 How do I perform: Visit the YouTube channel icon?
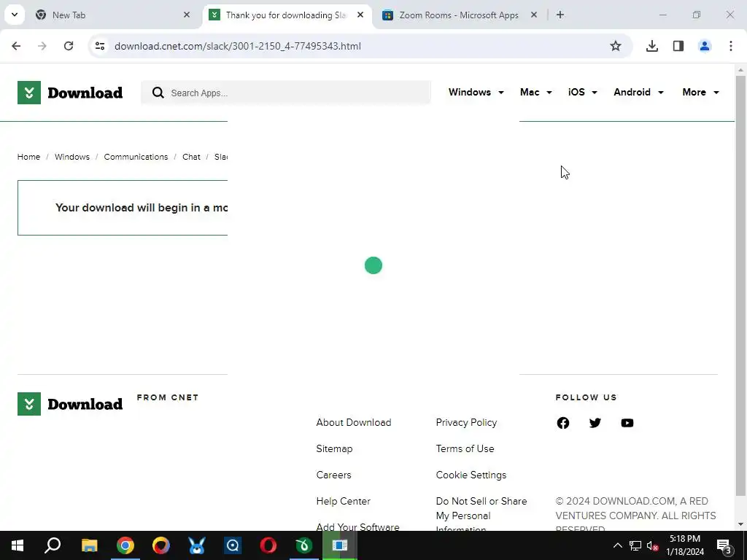(x=627, y=423)
